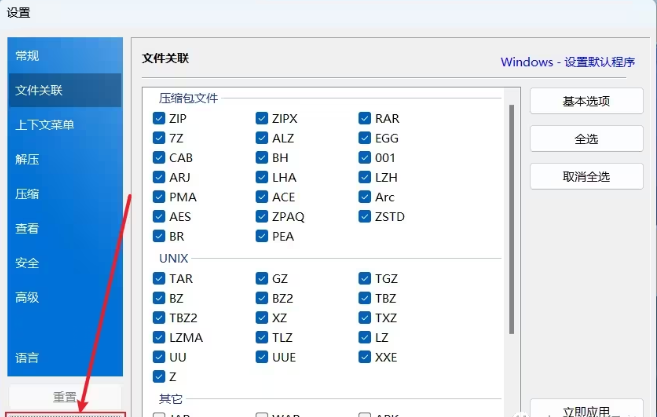Toggle the ZPAQ checkbox
Viewport: 657px width, 417px height.
261,216
